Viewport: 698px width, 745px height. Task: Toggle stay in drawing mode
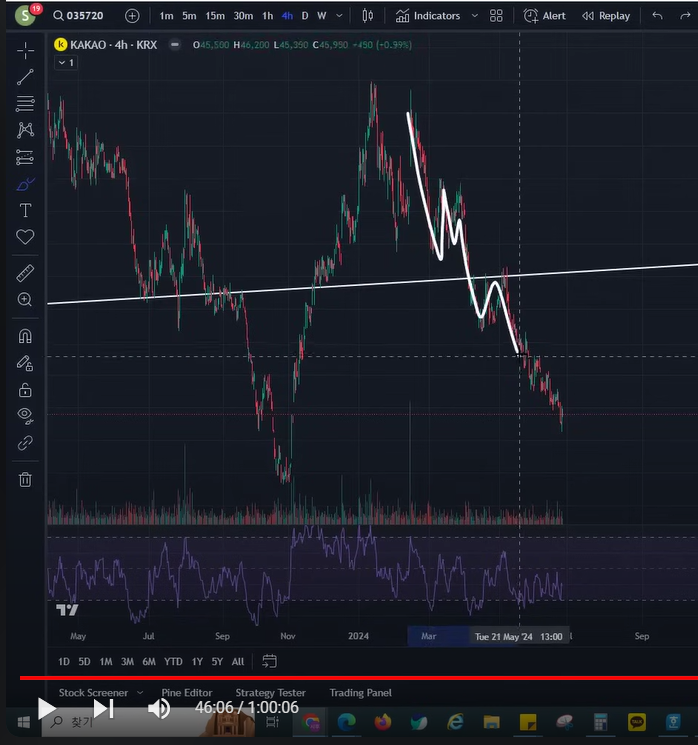25,363
